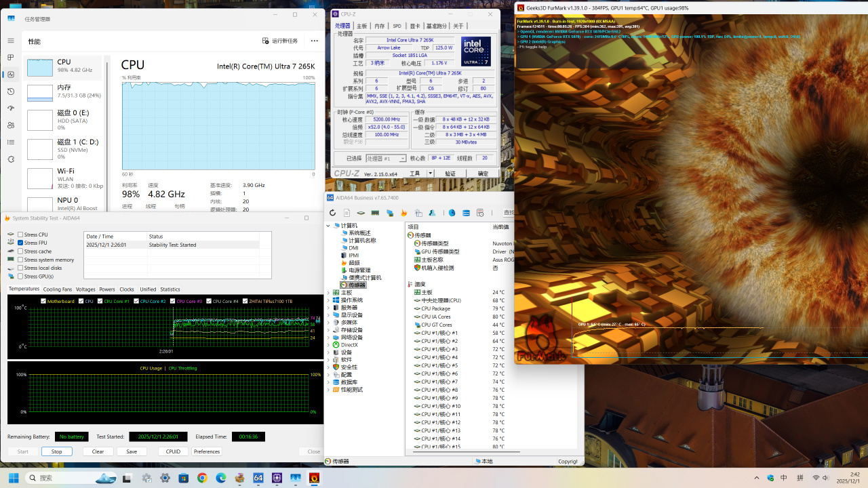The width and height of the screenshot is (868, 488).
Task: Click the AIDA64 refresh toolbar icon
Action: tap(332, 213)
